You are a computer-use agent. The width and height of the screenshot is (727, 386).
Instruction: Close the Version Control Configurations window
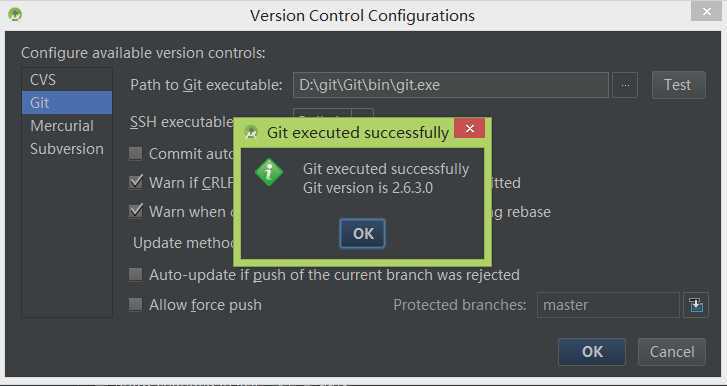coord(707,12)
